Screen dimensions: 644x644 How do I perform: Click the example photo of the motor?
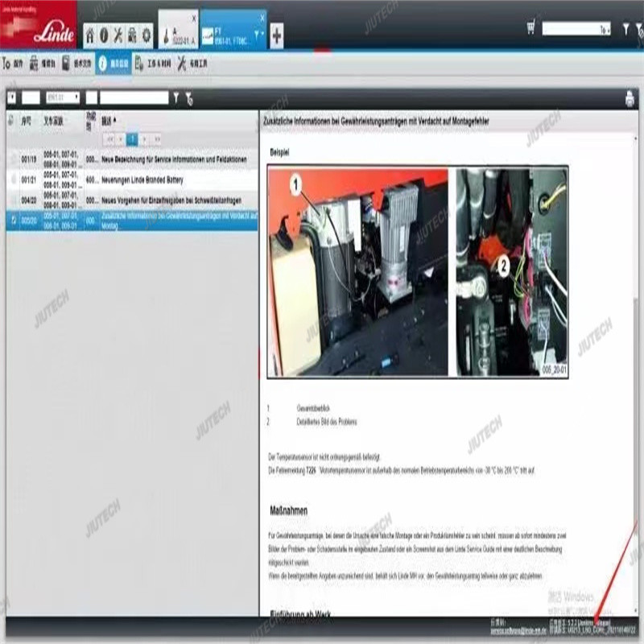click(x=418, y=271)
